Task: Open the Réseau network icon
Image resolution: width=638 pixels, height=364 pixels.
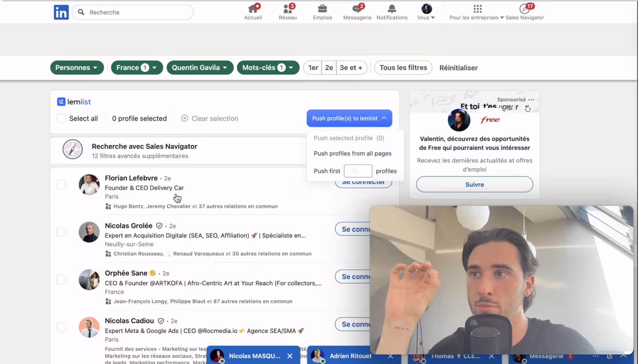Action: pos(288,9)
